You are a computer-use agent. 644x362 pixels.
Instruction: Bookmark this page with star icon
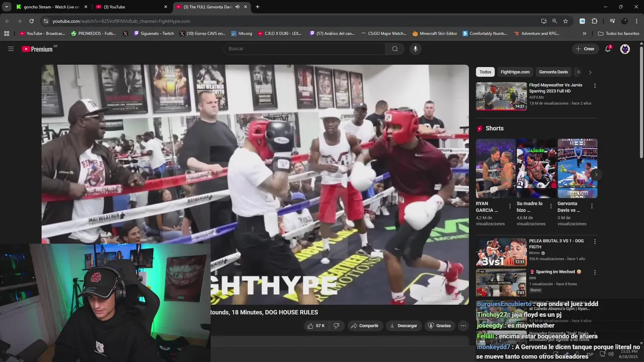click(566, 21)
